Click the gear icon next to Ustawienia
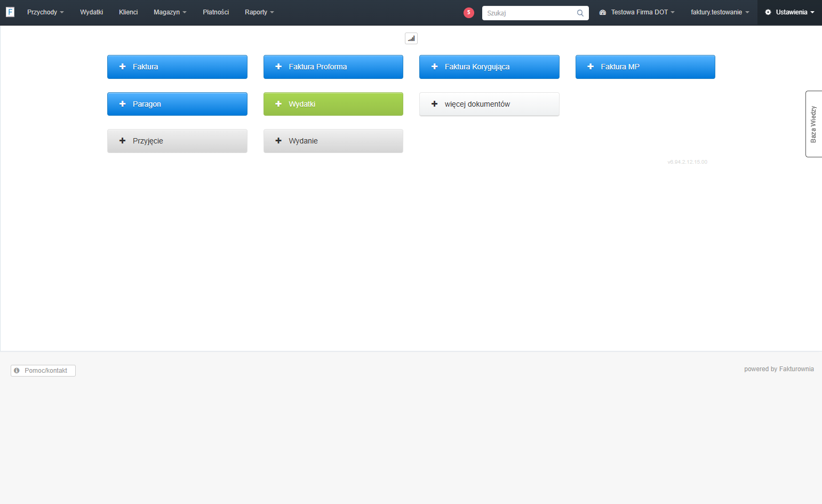The height and width of the screenshot is (504, 822). coord(768,12)
